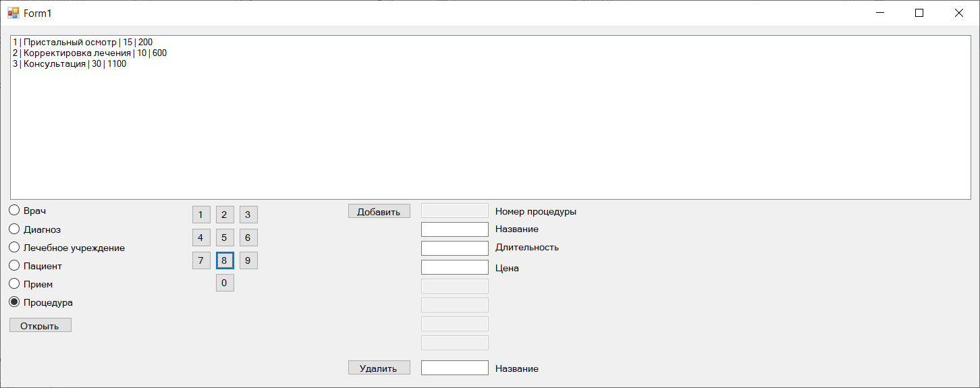
Task: Focus the Название field beside Удалить
Action: coord(455,368)
